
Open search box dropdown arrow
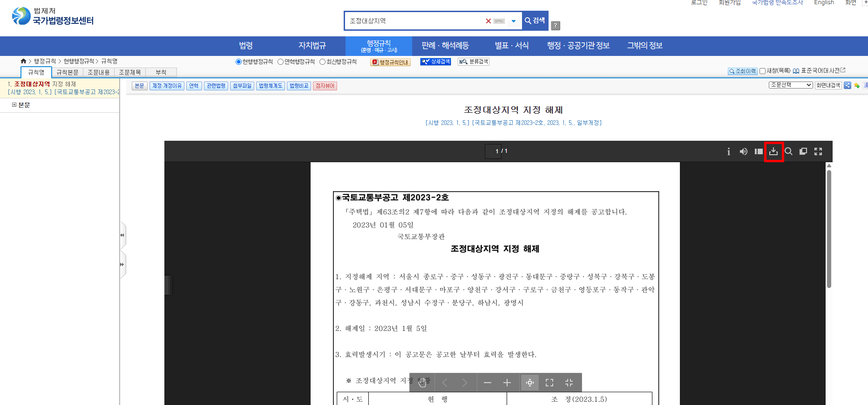514,21
